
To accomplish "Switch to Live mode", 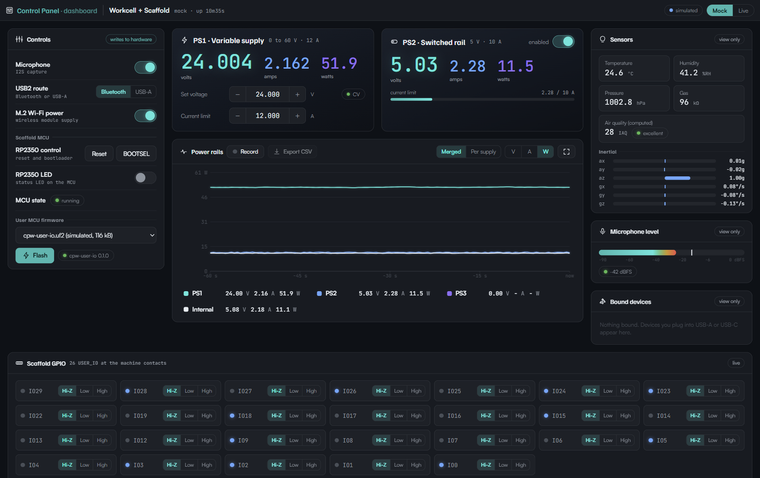I will 743,10.
